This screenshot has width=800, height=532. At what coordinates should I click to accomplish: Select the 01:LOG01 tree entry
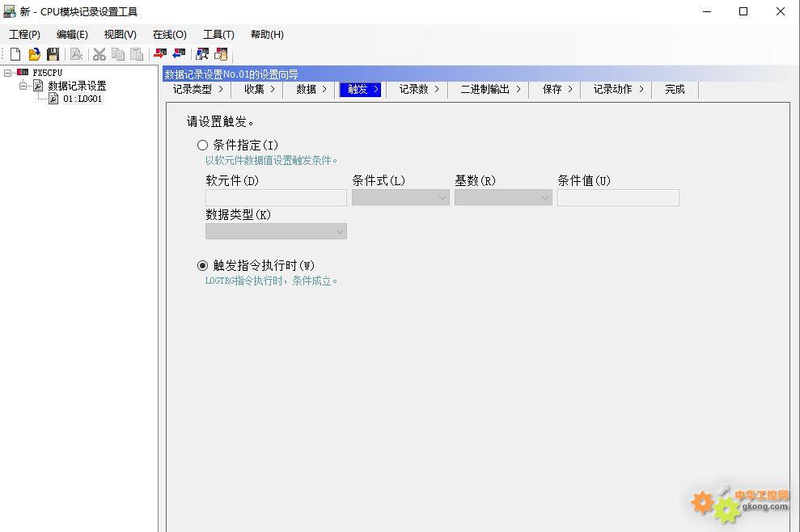[83, 99]
